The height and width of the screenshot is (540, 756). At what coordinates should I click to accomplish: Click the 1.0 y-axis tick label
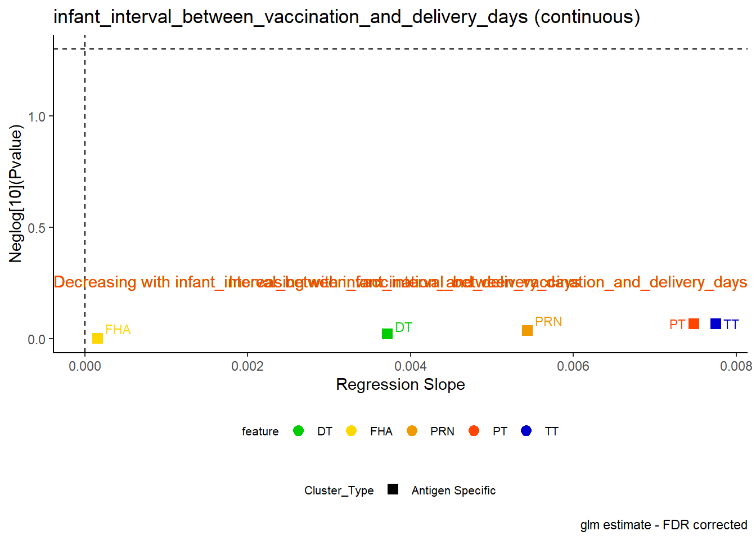pyautogui.click(x=37, y=117)
